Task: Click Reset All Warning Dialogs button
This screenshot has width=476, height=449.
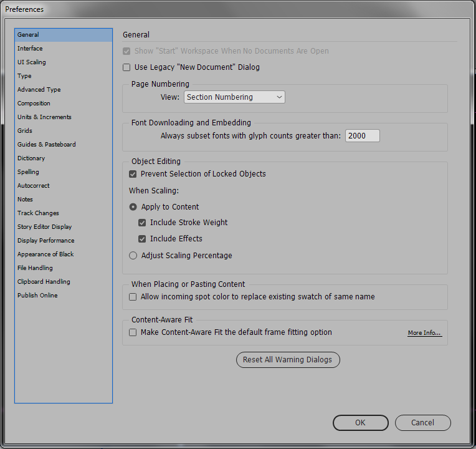Action: [x=288, y=360]
